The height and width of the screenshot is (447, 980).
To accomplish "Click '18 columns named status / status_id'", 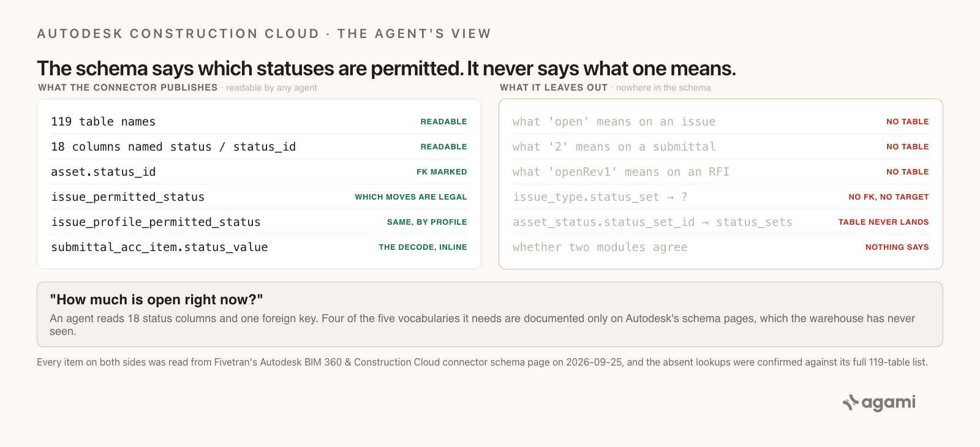I will coord(173,146).
